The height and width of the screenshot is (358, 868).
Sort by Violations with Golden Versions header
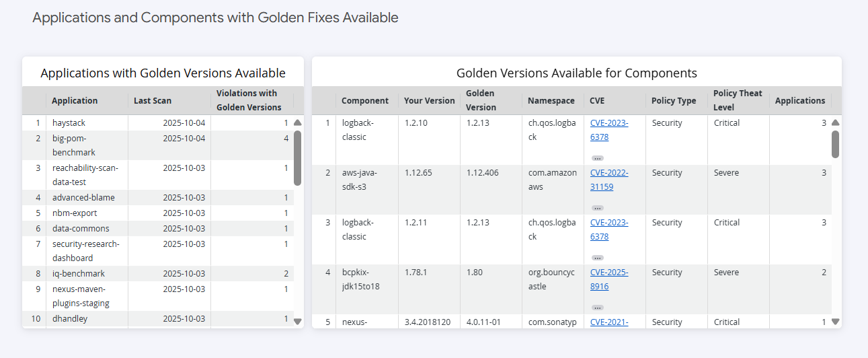(248, 100)
